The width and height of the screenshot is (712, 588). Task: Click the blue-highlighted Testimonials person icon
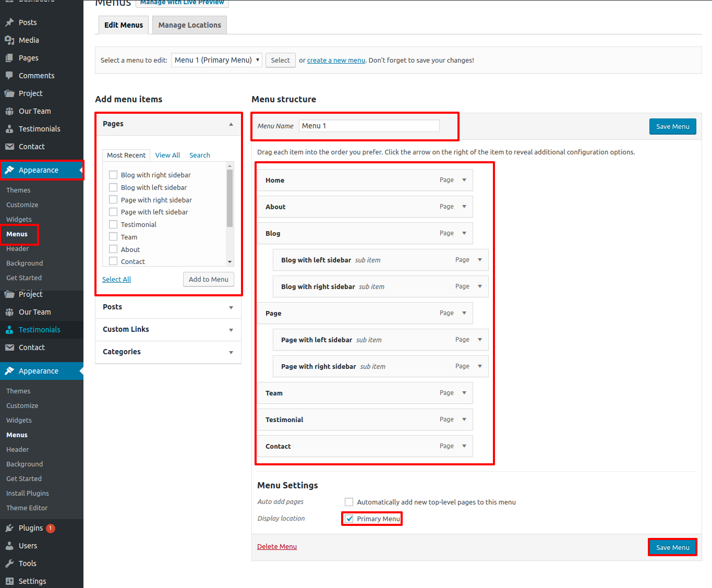tap(9, 330)
